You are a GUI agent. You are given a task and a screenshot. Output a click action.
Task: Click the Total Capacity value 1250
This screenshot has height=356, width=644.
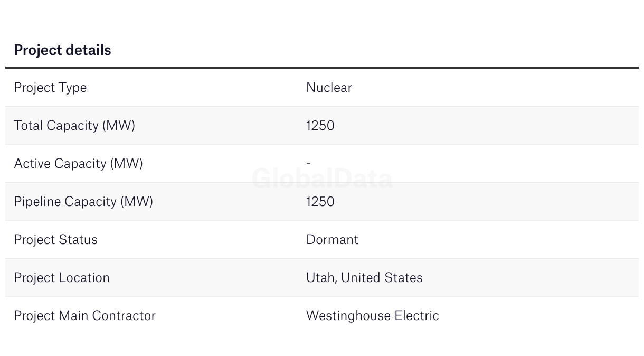point(320,126)
